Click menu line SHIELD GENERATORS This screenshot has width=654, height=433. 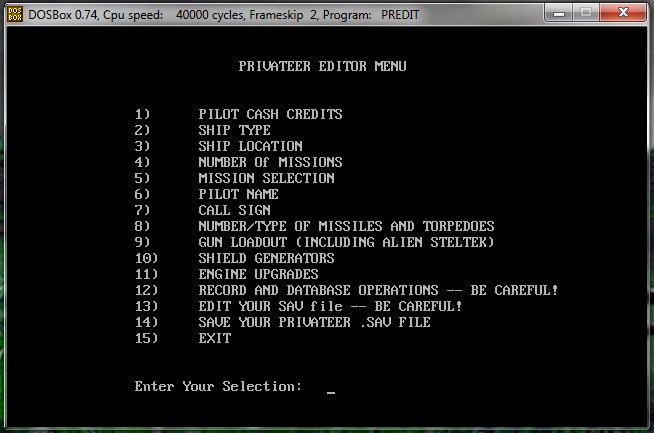267,258
